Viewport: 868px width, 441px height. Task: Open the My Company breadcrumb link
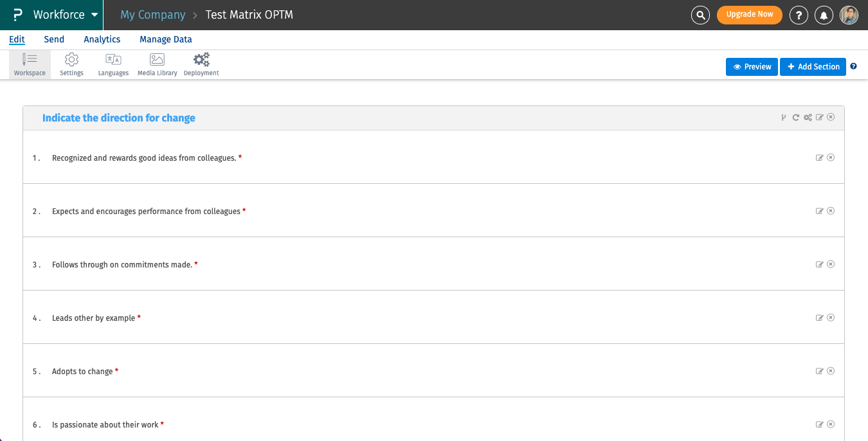(x=152, y=15)
